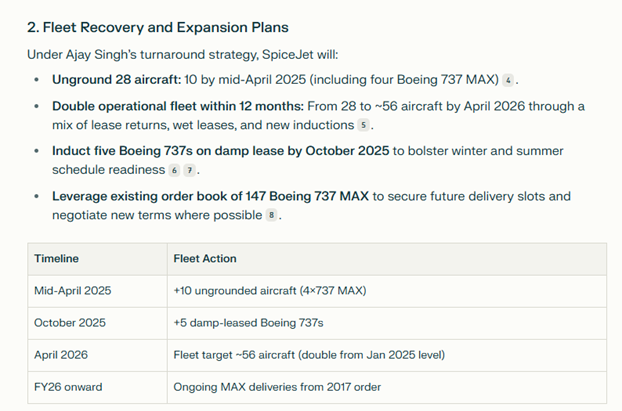Click Double operational fleet within 12 months text

(178, 106)
